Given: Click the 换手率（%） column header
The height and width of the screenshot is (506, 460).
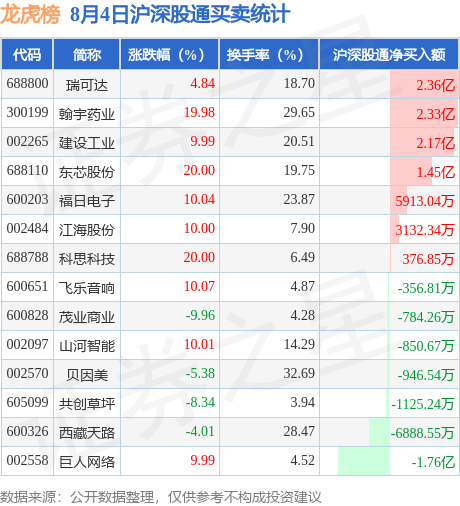Looking at the screenshot, I should tap(269, 54).
